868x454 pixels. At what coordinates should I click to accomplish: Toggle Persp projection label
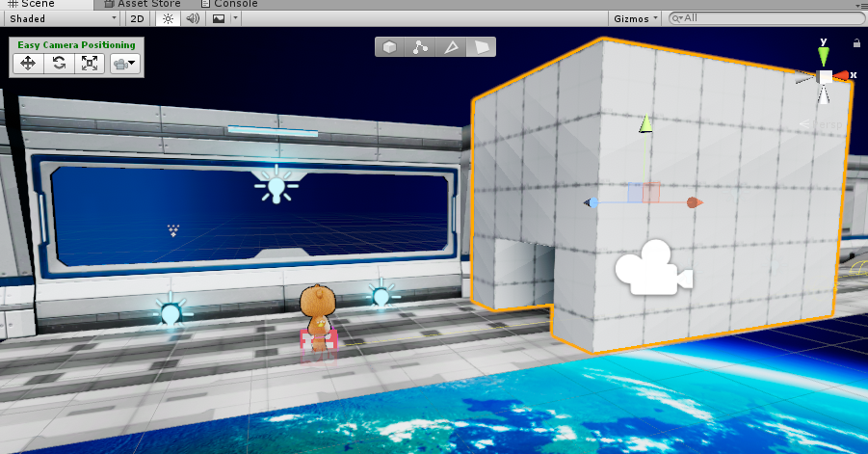click(x=822, y=124)
